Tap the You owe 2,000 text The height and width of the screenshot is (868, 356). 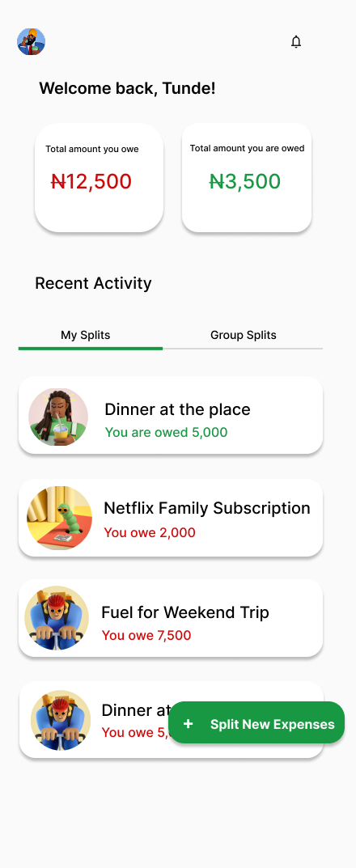[x=150, y=532]
